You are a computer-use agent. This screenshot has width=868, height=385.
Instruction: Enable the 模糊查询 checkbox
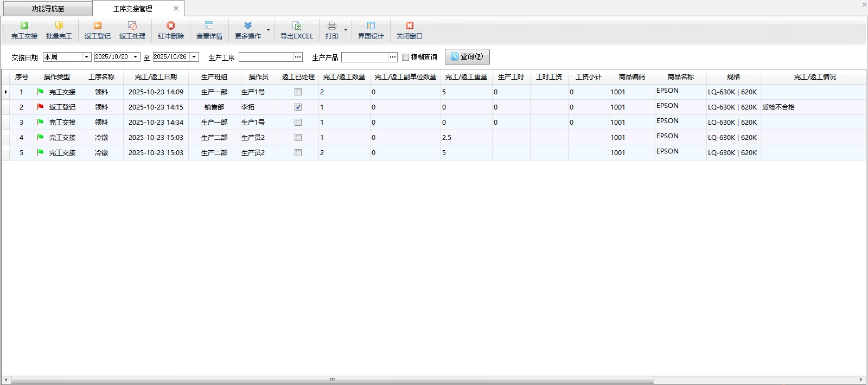click(x=405, y=57)
